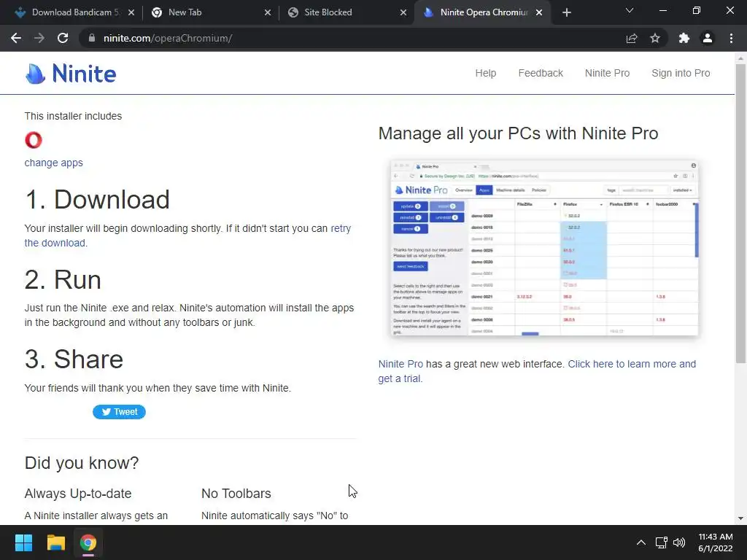The height and width of the screenshot is (560, 747).
Task: Open the clock and date panel
Action: point(715,542)
